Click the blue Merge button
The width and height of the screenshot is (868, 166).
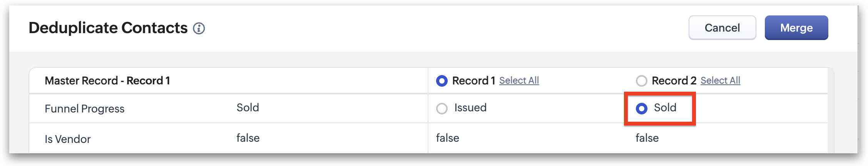(796, 28)
